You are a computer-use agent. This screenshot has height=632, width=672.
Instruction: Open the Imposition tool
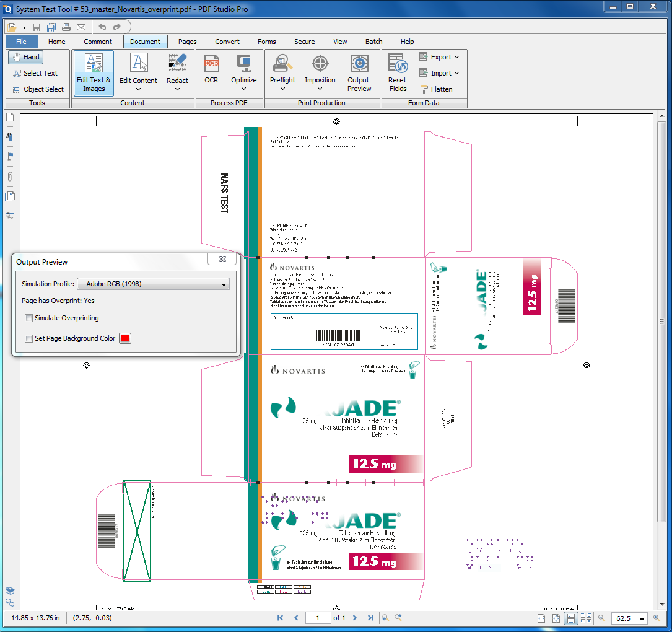[x=320, y=69]
